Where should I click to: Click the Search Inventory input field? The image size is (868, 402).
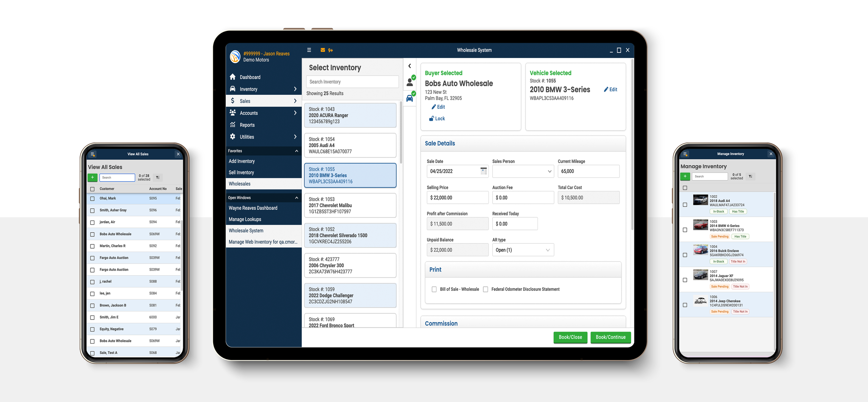coord(352,82)
